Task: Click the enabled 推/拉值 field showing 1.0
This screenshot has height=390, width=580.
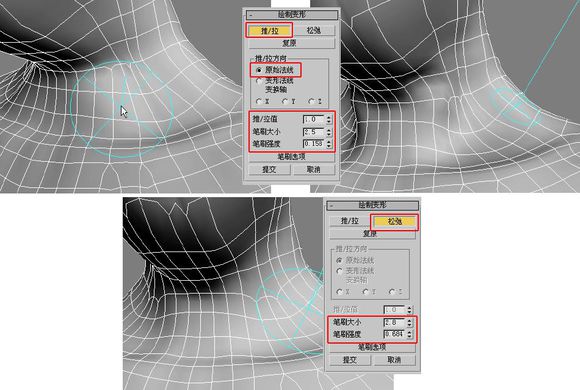Action: 313,119
